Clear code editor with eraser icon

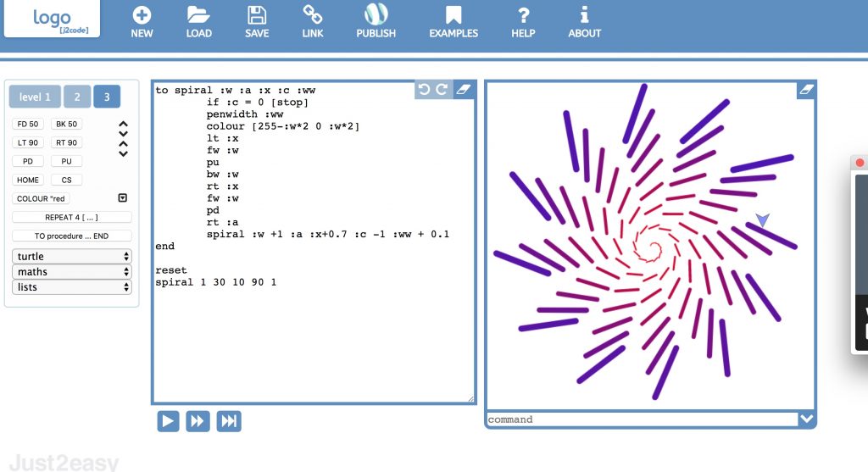coord(464,90)
